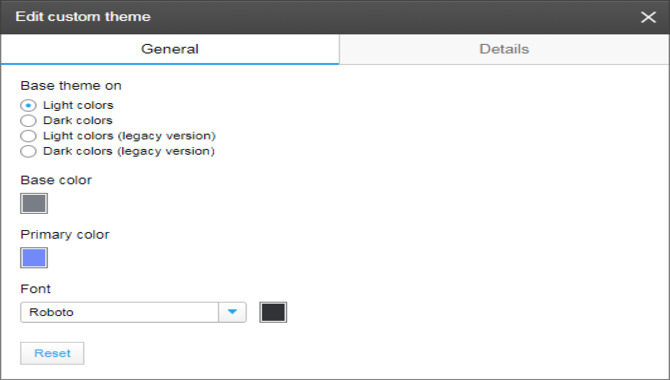
Task: Open the Base color swatch picker
Action: click(x=34, y=203)
